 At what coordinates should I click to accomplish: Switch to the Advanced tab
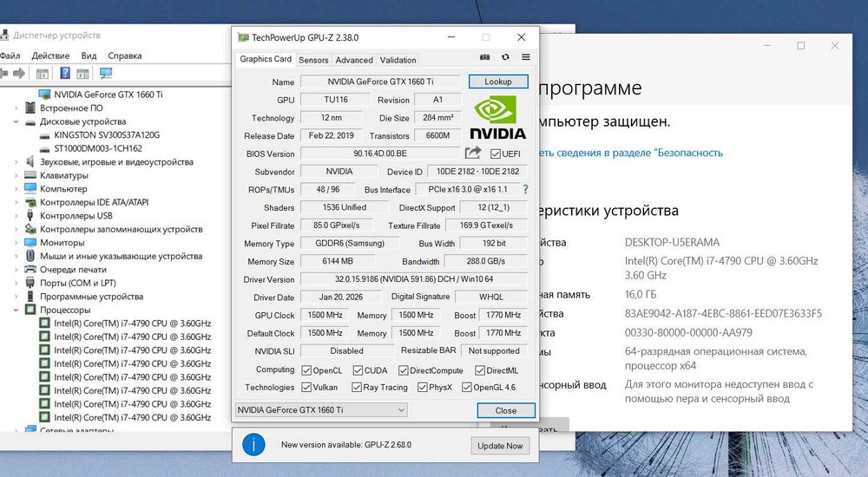pyautogui.click(x=354, y=60)
